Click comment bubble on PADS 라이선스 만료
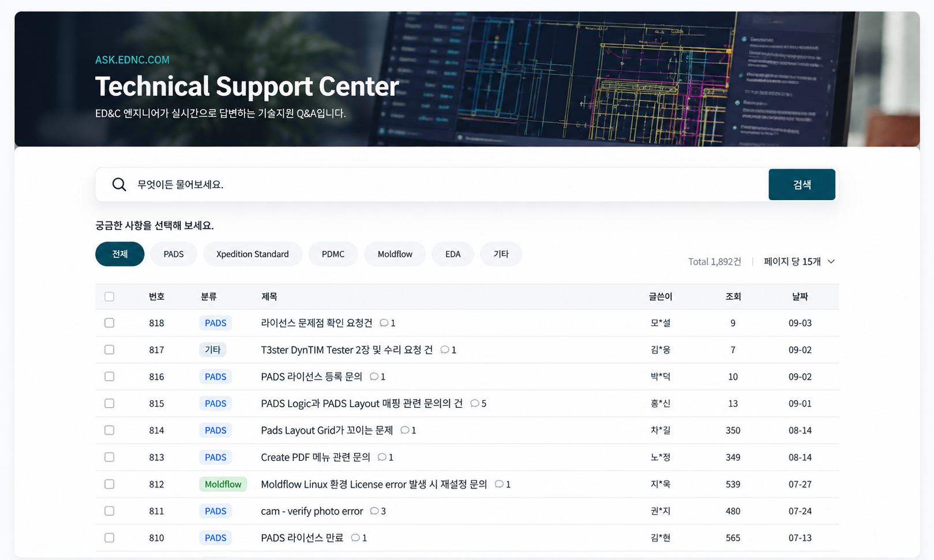934x560 pixels. pos(355,538)
